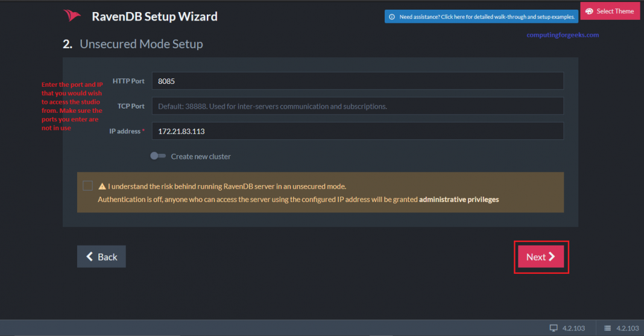Click the HTTP Port field showing 8085
The height and width of the screenshot is (336, 644).
coord(357,81)
